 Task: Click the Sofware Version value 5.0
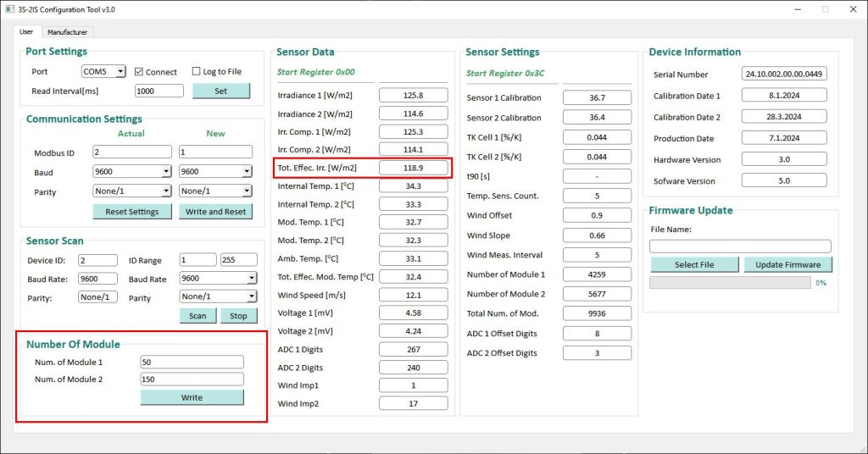coord(784,180)
